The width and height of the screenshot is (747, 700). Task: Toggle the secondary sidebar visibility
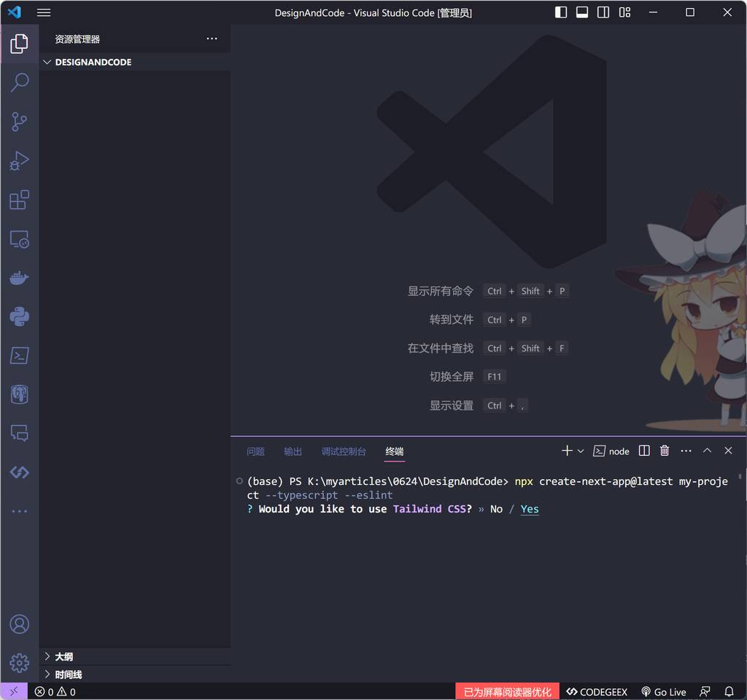pos(603,12)
